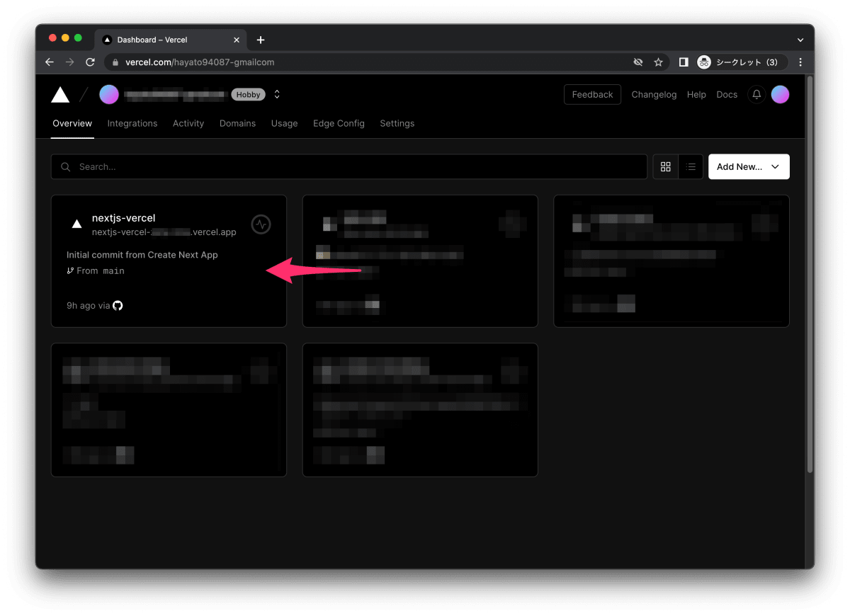
Task: Click the vercel.com address bar URL
Action: pos(200,62)
